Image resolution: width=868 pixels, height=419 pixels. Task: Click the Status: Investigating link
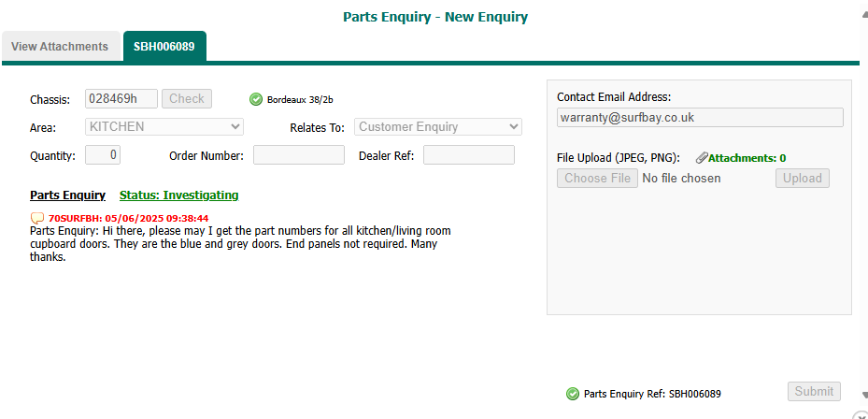[178, 195]
